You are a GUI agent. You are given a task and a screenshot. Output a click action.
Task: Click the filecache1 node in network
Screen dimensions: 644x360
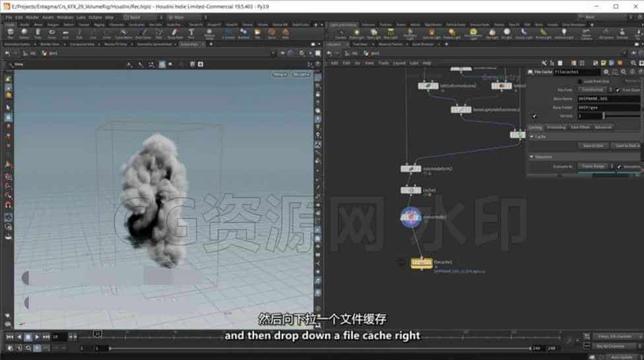(x=422, y=263)
